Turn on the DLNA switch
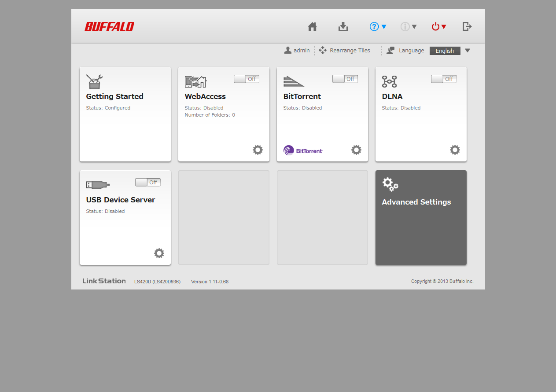 click(443, 79)
